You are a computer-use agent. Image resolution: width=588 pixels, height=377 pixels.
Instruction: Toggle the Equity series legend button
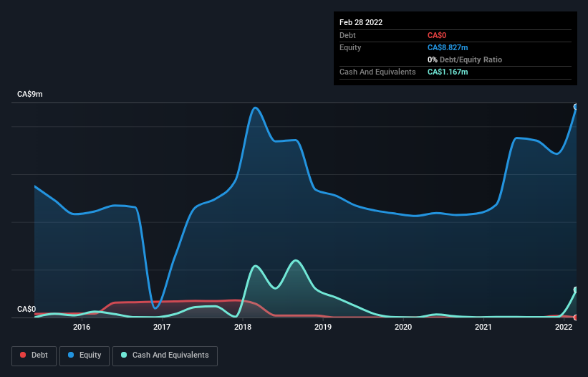pos(85,355)
